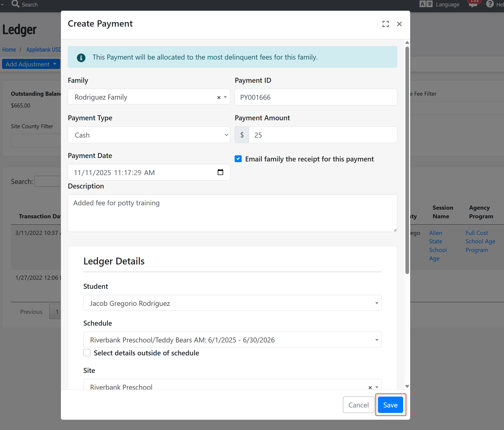Close the Create Payment dialog with X

(399, 24)
